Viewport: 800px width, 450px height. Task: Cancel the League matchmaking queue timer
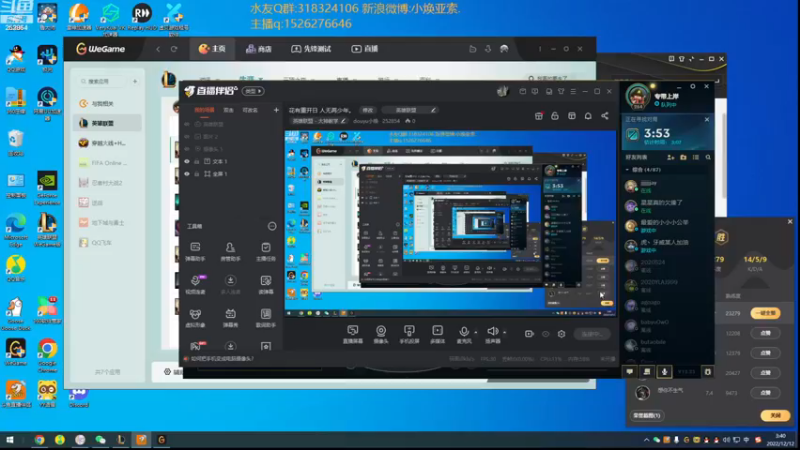[x=707, y=119]
